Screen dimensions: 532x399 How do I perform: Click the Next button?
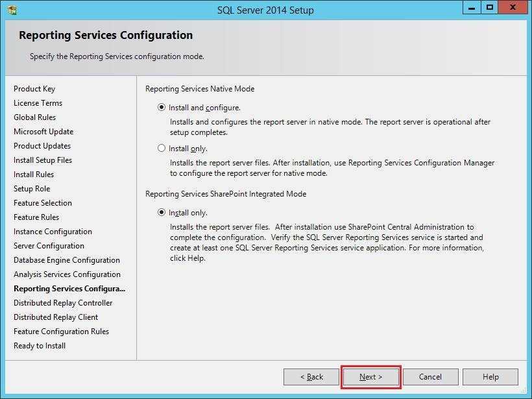click(370, 377)
